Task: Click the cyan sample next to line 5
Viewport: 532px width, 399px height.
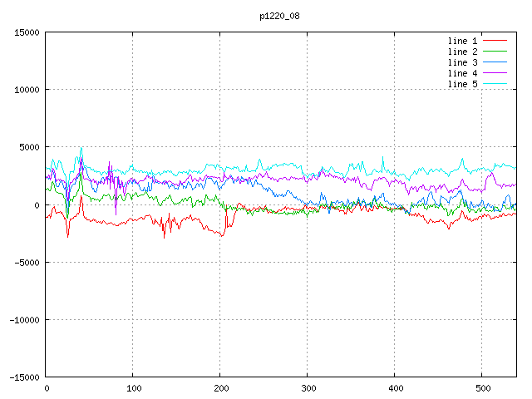Action: pyautogui.click(x=495, y=84)
